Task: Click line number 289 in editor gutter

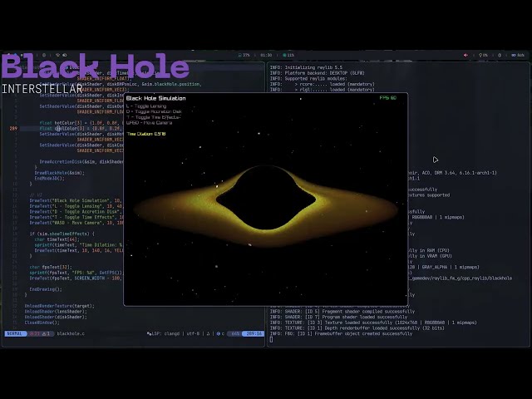Action: [13, 128]
